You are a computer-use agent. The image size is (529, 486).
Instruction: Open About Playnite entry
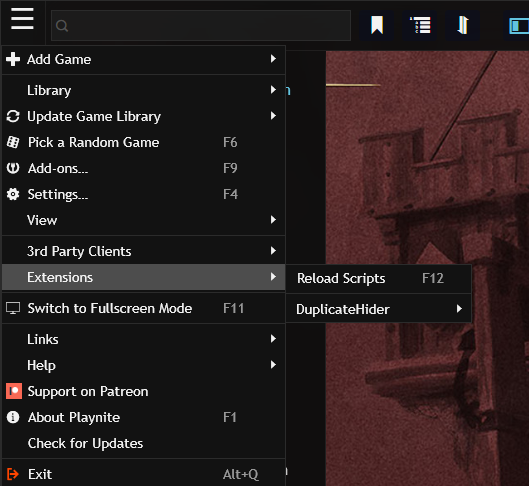(x=144, y=417)
